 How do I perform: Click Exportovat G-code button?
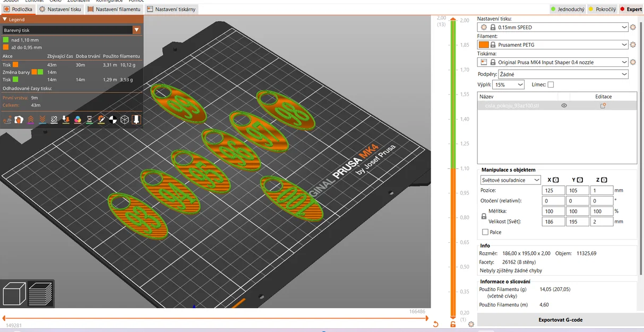560,320
